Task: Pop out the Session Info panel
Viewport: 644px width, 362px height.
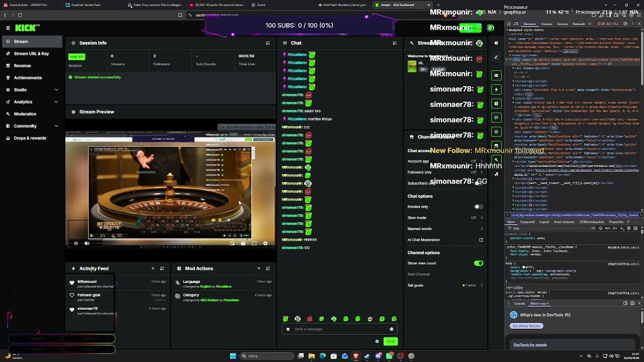Action: pos(268,43)
